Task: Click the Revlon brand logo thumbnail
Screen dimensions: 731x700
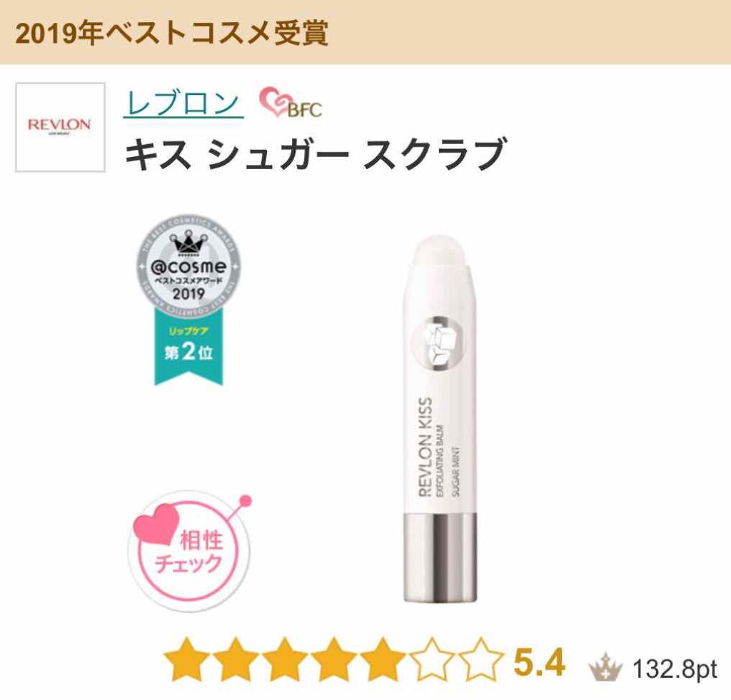Action: pyautogui.click(x=60, y=127)
